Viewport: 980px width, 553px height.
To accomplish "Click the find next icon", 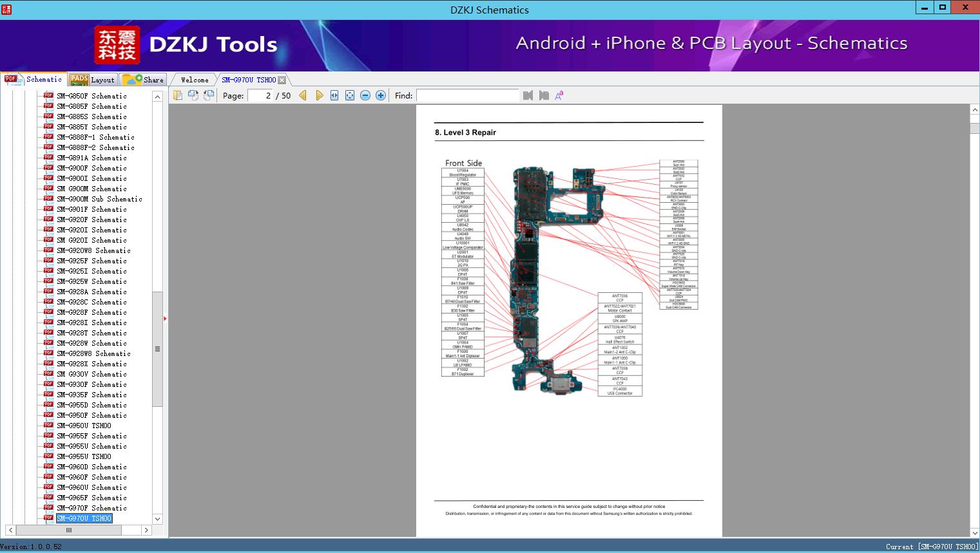I will pos(544,95).
